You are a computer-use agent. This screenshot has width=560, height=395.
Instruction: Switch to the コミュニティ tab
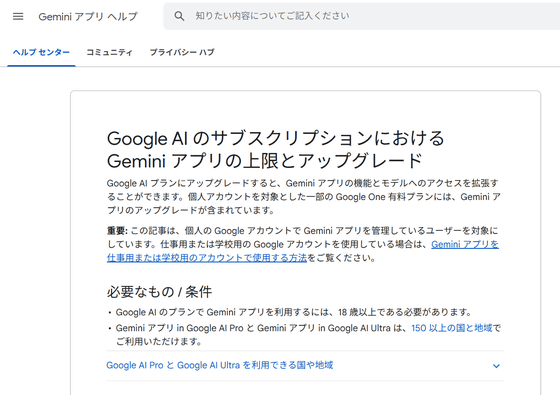point(109,52)
